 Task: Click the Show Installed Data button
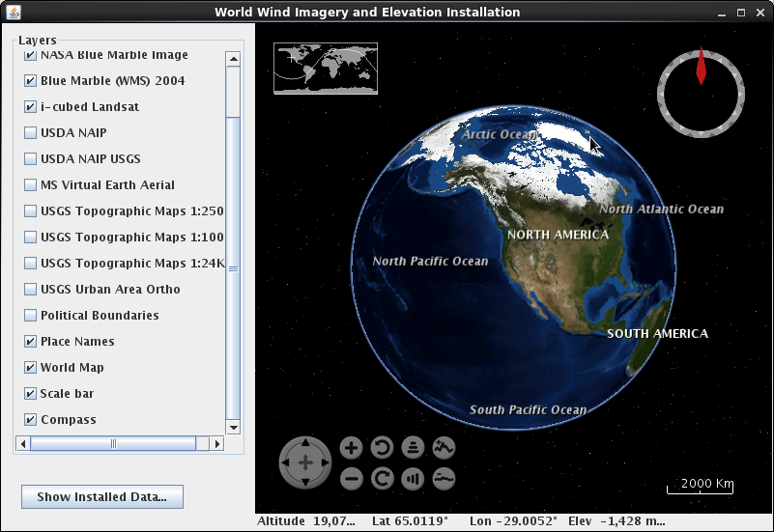102,497
